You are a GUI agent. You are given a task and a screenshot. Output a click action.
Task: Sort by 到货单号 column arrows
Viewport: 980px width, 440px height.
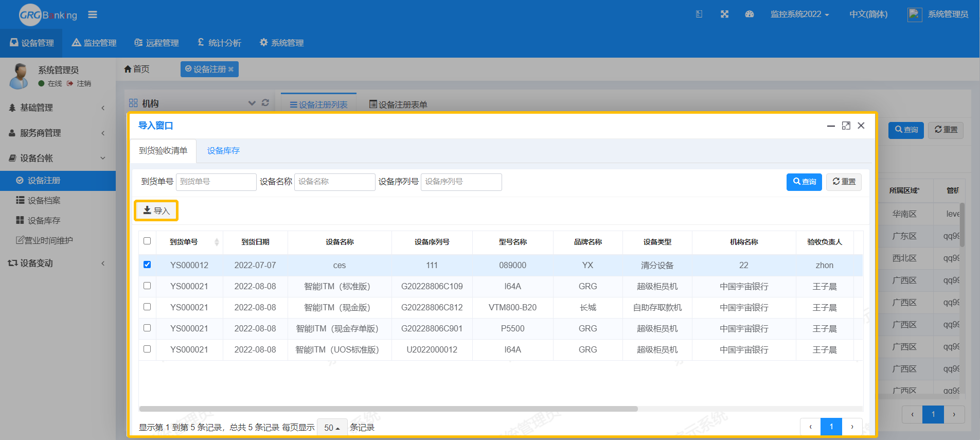[217, 242]
